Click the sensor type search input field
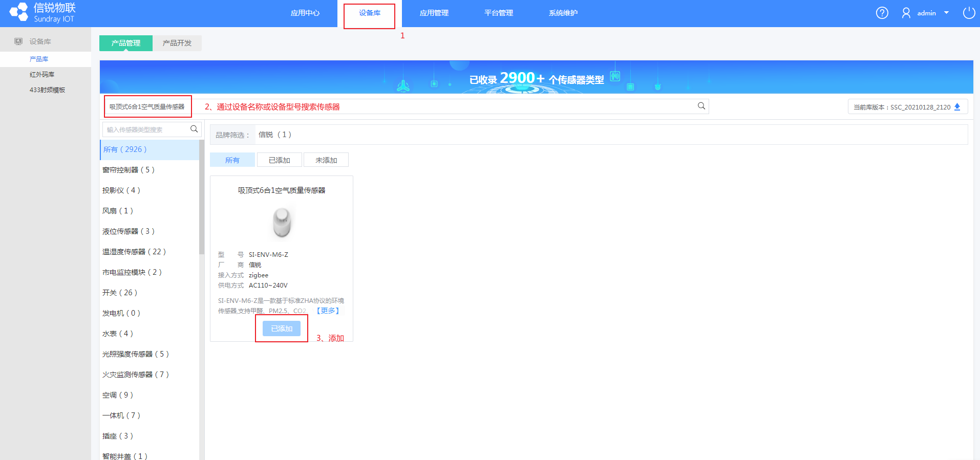 146,129
